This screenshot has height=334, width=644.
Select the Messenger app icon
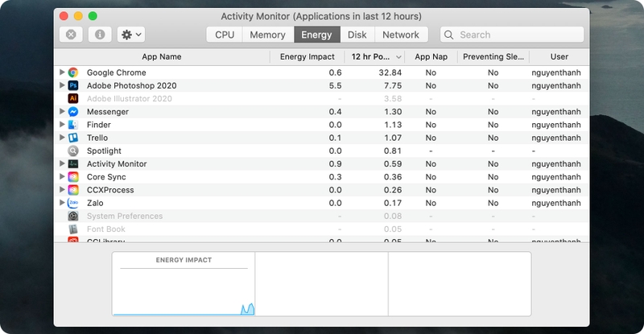tap(73, 112)
